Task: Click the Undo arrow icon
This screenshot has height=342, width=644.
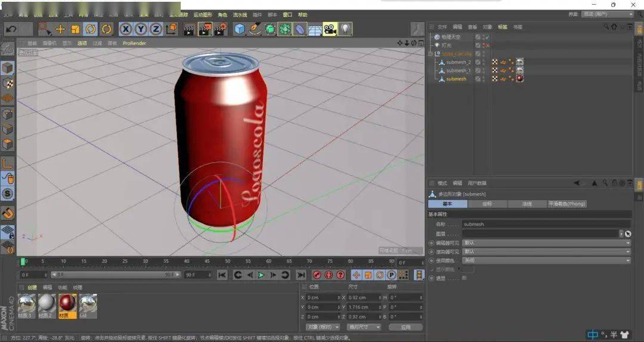Action: pos(11,29)
